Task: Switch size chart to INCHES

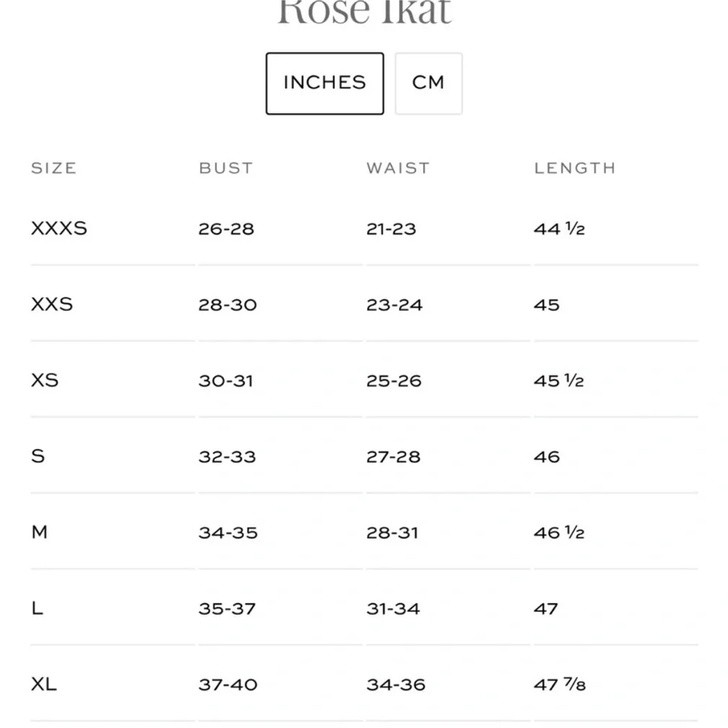Action: (x=325, y=84)
